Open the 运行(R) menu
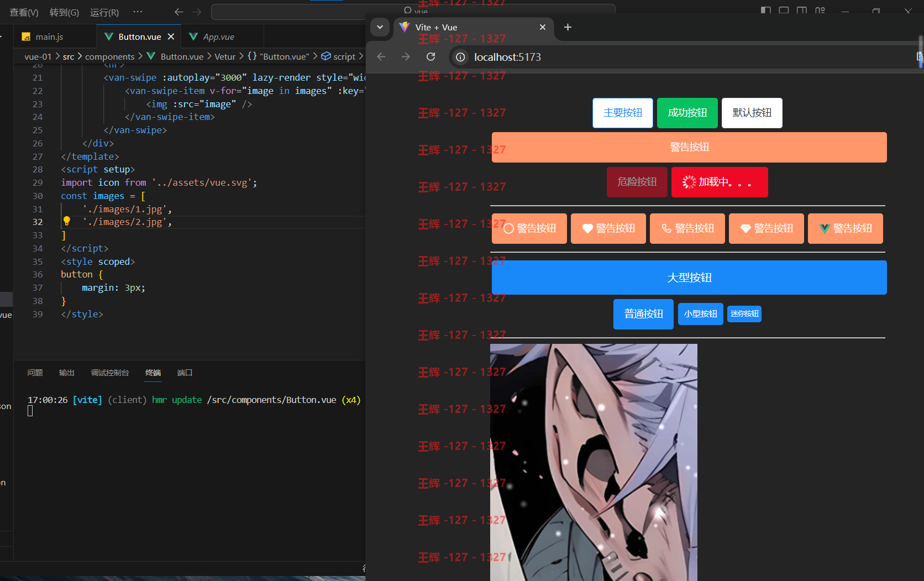The height and width of the screenshot is (581, 924). (104, 12)
